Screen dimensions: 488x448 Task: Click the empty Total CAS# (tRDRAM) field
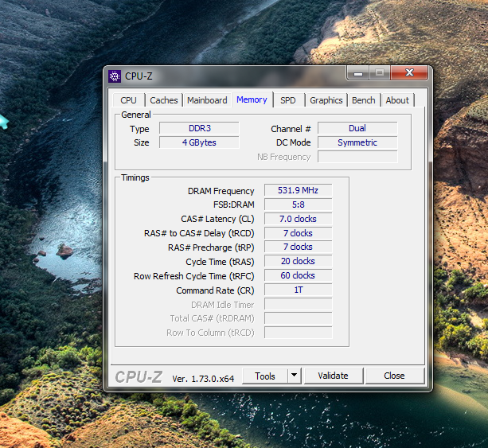[x=299, y=318]
